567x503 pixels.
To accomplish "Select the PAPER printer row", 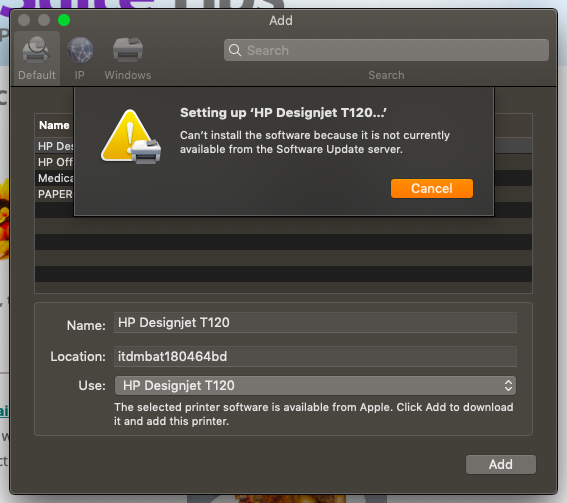I will point(55,194).
